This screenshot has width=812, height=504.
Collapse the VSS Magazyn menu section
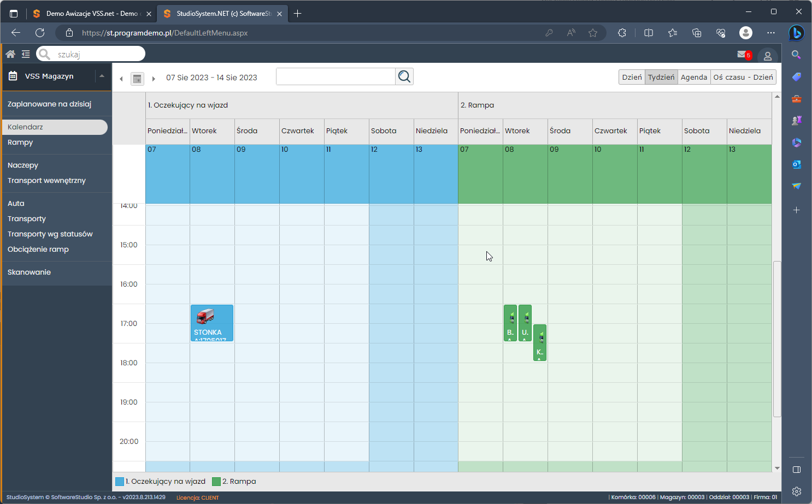tap(102, 76)
